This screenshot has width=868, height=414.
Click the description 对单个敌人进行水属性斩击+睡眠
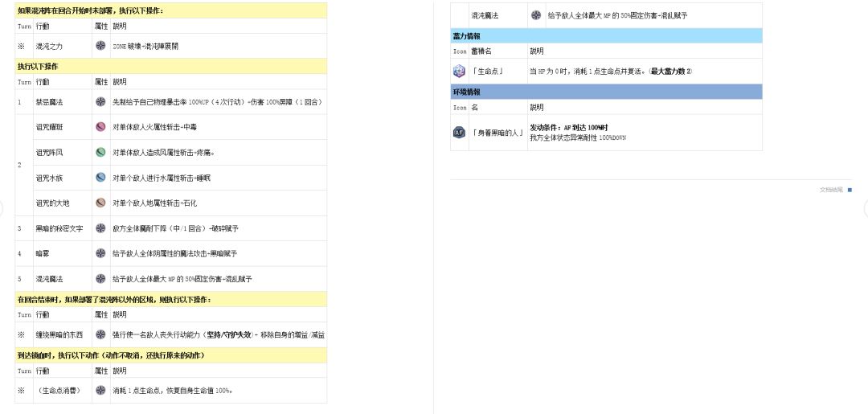point(162,178)
